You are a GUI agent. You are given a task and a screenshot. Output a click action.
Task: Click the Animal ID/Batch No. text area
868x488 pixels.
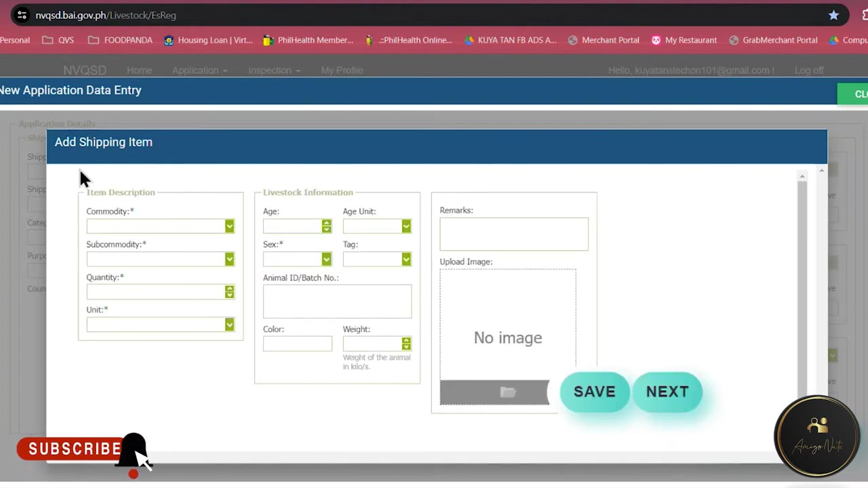click(x=337, y=301)
